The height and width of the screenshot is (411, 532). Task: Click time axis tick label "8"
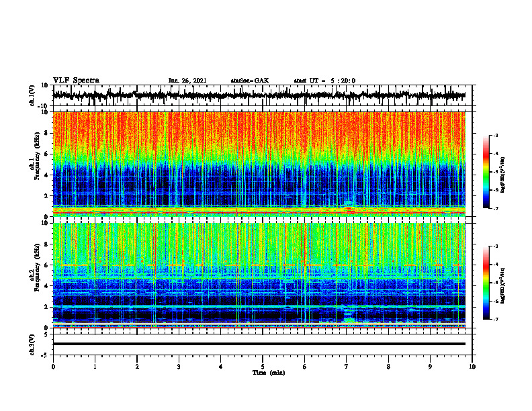(x=388, y=367)
